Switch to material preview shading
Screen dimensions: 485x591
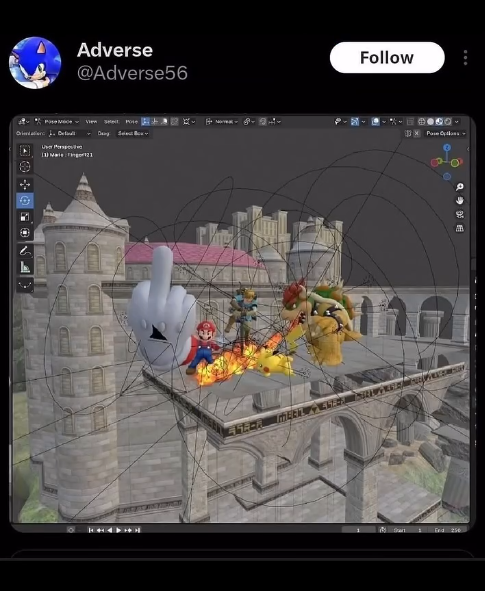[439, 121]
